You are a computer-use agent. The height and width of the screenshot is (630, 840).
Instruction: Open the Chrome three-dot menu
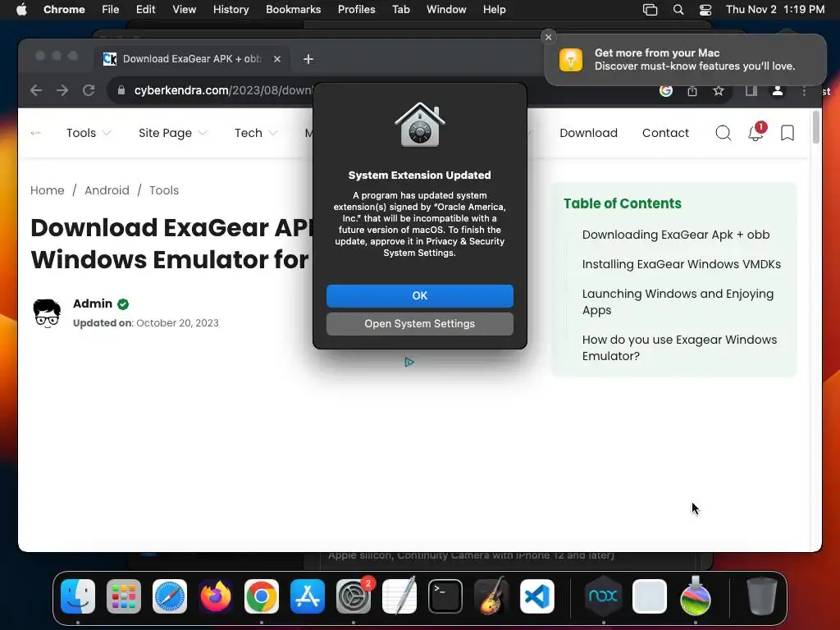pyautogui.click(x=804, y=91)
